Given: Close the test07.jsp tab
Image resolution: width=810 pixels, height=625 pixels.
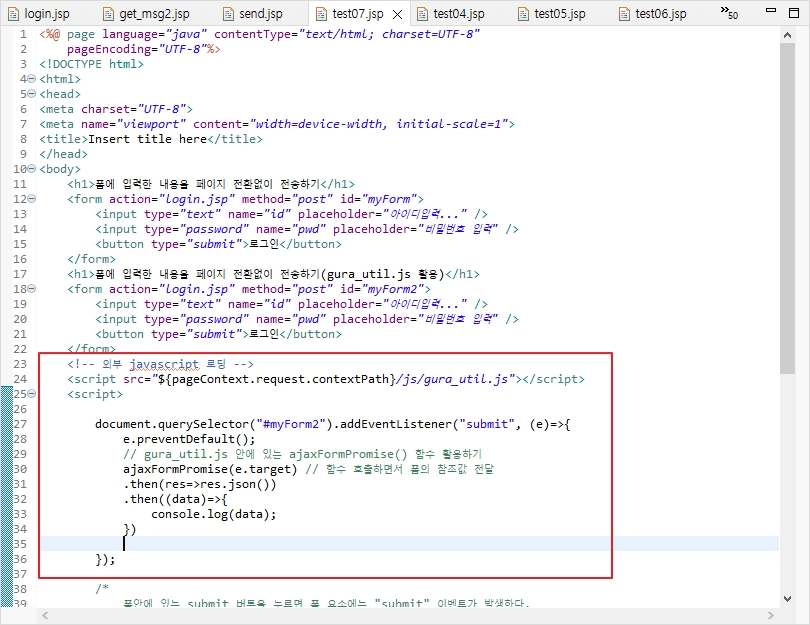Looking at the screenshot, I should [397, 14].
